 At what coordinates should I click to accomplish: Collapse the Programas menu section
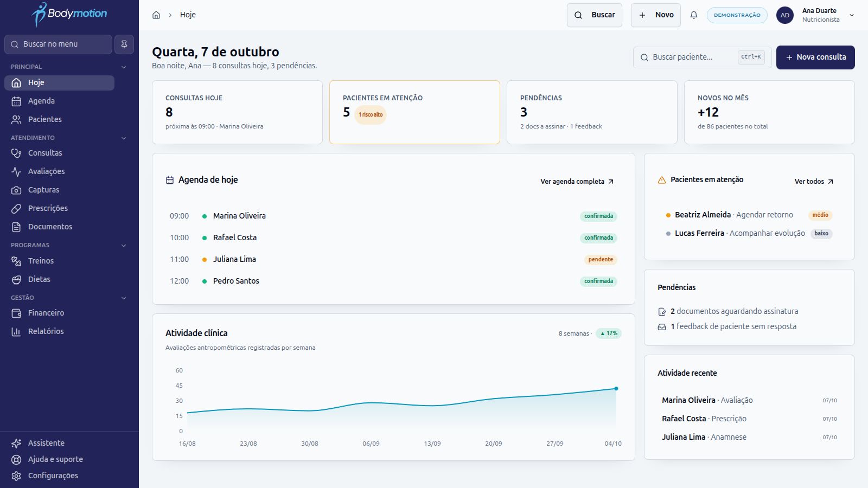[x=124, y=246]
